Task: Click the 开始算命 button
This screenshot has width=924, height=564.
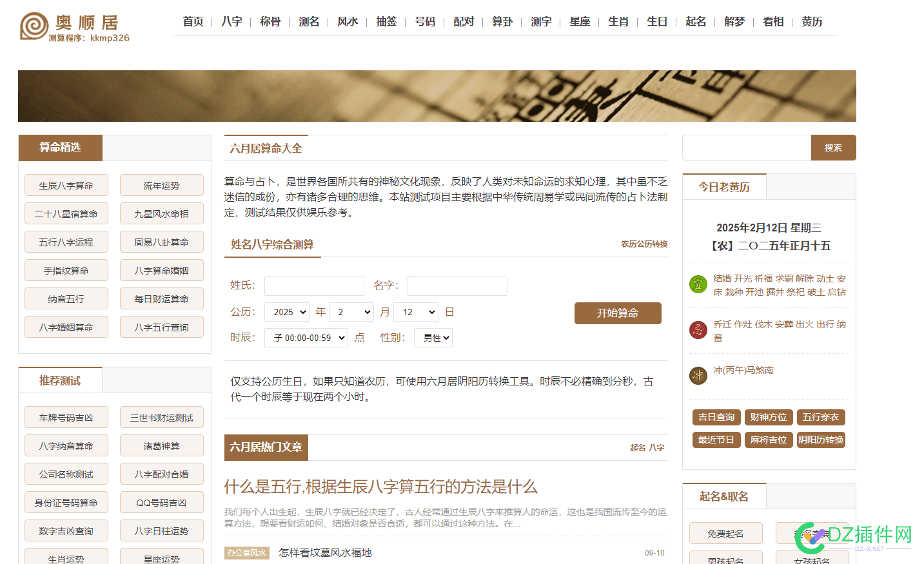Action: pyautogui.click(x=618, y=313)
